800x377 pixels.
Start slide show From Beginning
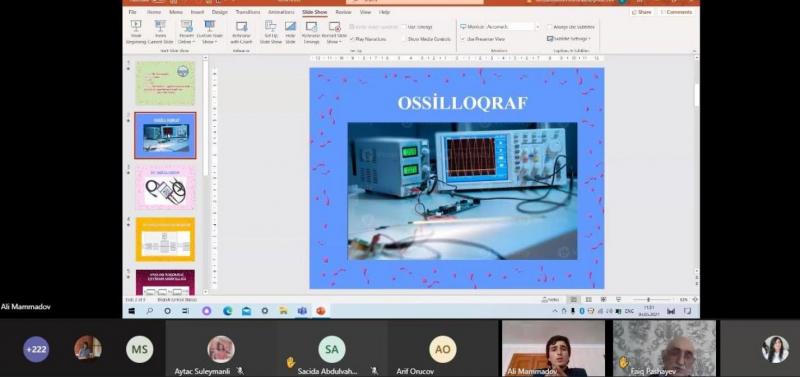click(x=136, y=32)
